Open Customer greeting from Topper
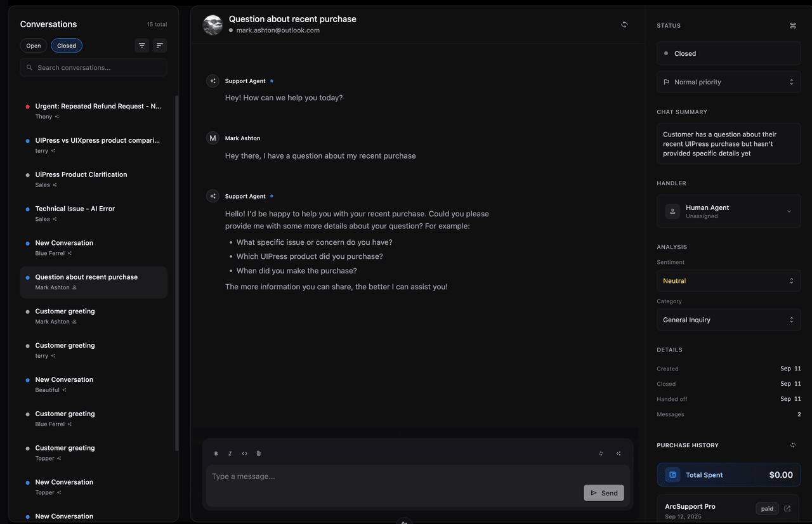 point(94,454)
